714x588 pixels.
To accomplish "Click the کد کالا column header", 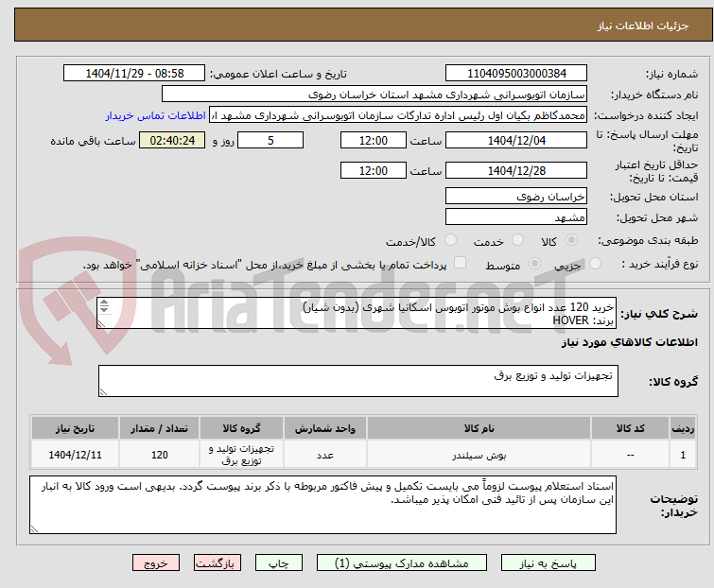I will pyautogui.click(x=630, y=428).
